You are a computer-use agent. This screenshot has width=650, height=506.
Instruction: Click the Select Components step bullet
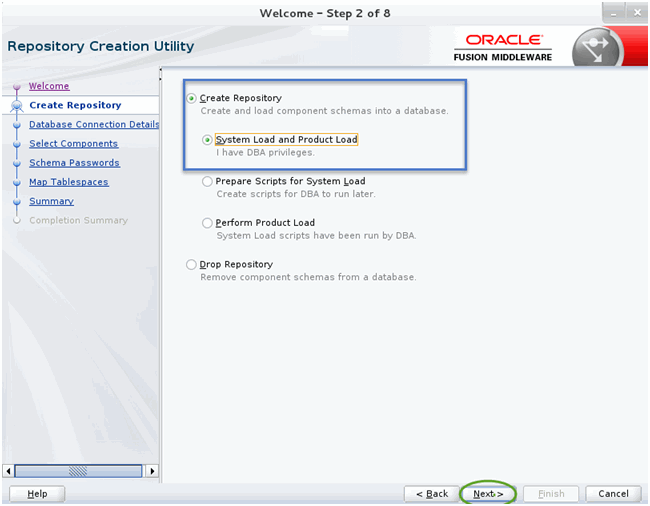(17, 144)
